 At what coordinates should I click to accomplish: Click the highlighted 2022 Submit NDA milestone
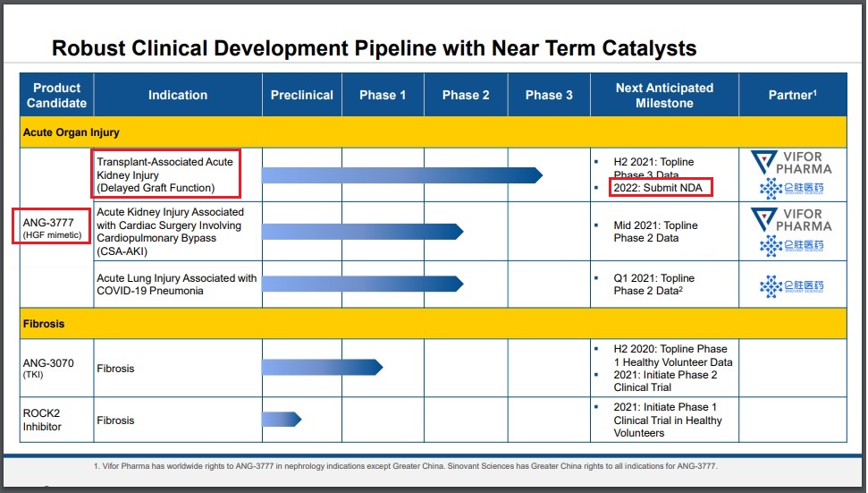click(x=661, y=187)
